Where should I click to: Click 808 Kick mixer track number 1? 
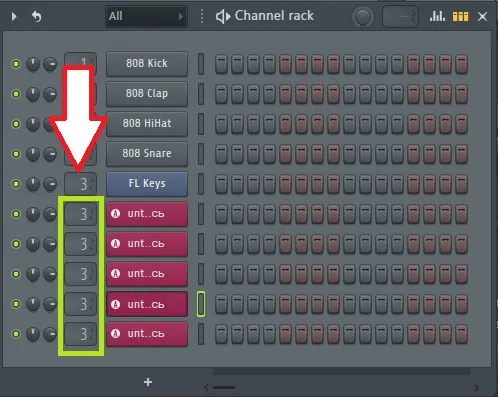coord(80,60)
